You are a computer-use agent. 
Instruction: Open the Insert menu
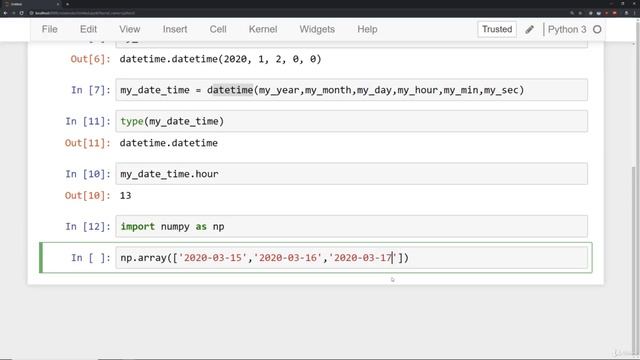click(175, 29)
